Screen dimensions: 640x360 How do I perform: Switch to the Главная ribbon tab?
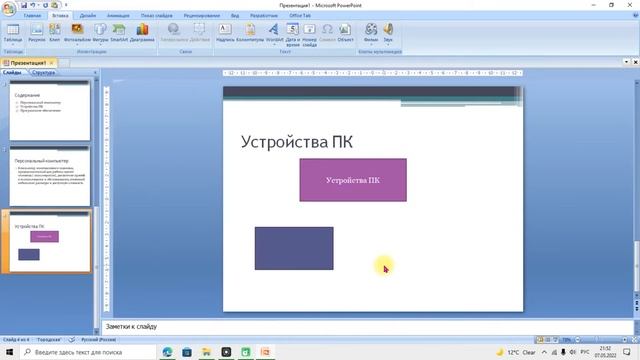(33, 16)
